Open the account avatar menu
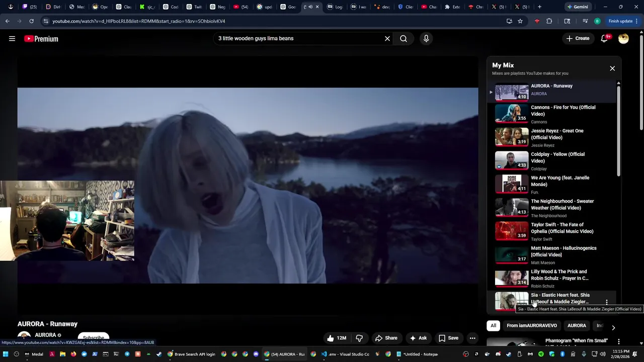 point(623,39)
